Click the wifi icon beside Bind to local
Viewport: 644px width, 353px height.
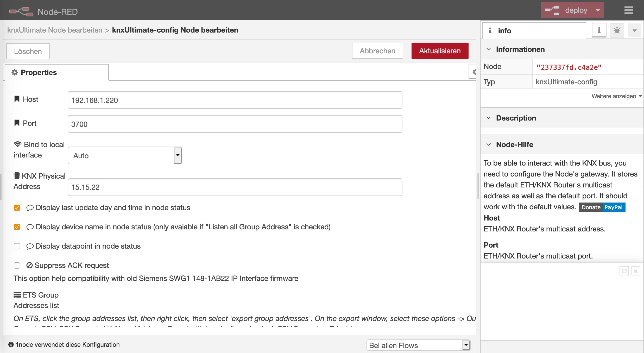[18, 144]
